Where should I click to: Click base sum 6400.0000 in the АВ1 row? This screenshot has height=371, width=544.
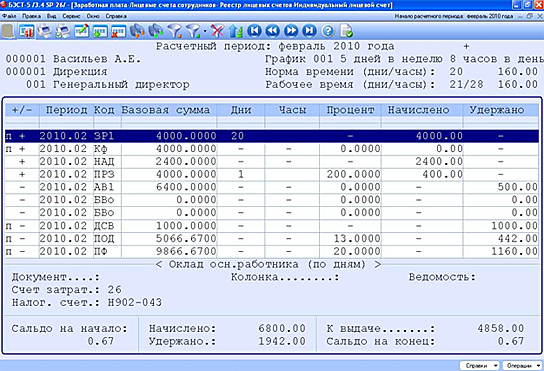pyautogui.click(x=186, y=187)
